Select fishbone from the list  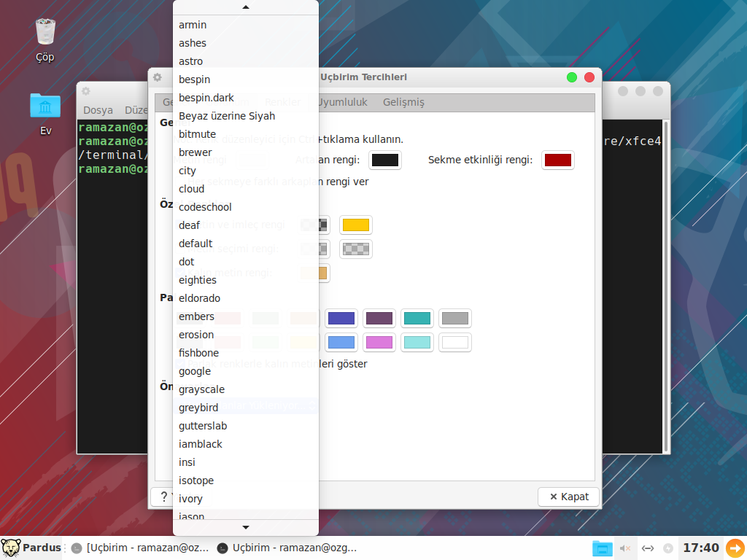click(x=246, y=353)
